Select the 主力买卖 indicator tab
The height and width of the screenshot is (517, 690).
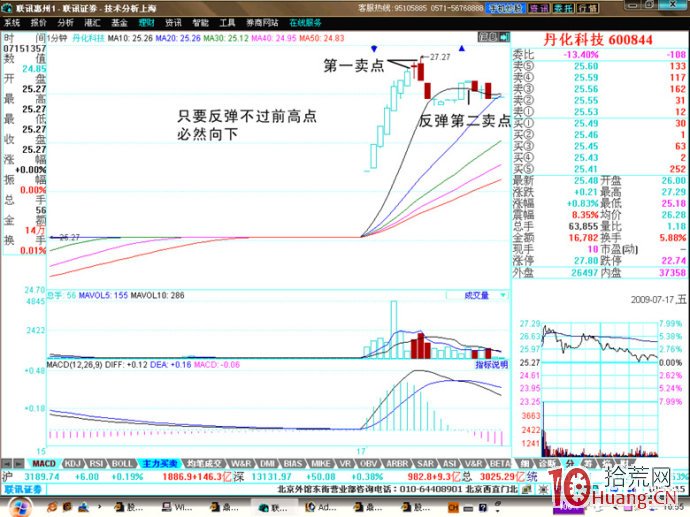tap(160, 463)
